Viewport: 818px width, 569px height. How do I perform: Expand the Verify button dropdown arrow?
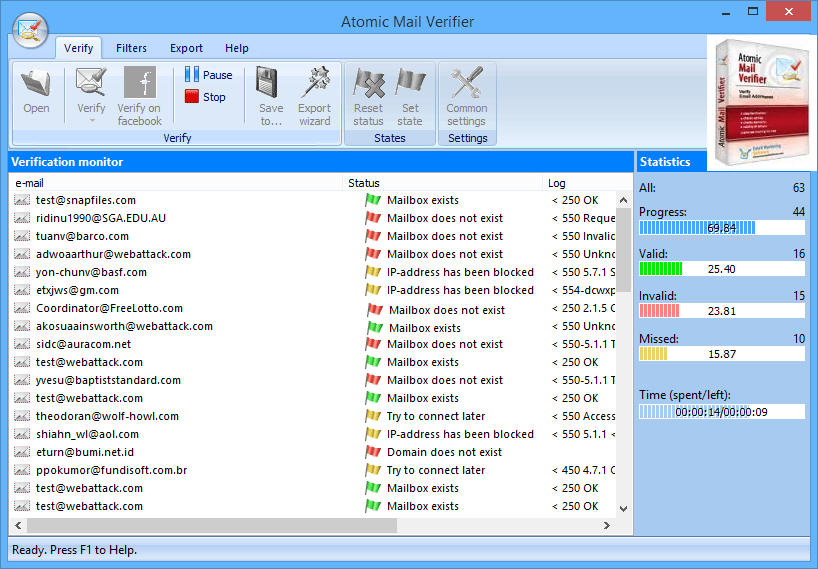point(92,121)
